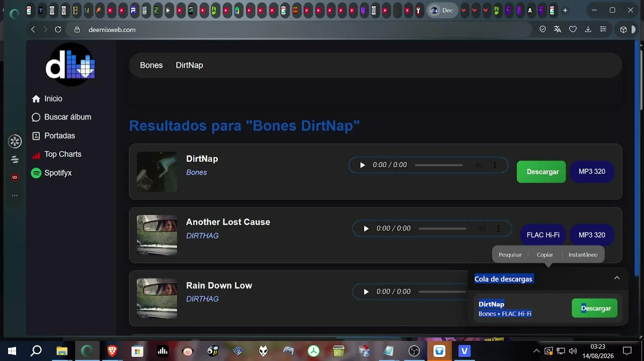Open the Spotifyx section

(52, 173)
